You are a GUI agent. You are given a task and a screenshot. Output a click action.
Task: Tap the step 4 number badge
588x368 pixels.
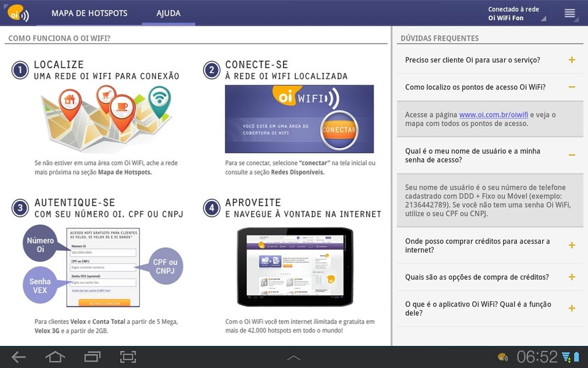pyautogui.click(x=211, y=208)
